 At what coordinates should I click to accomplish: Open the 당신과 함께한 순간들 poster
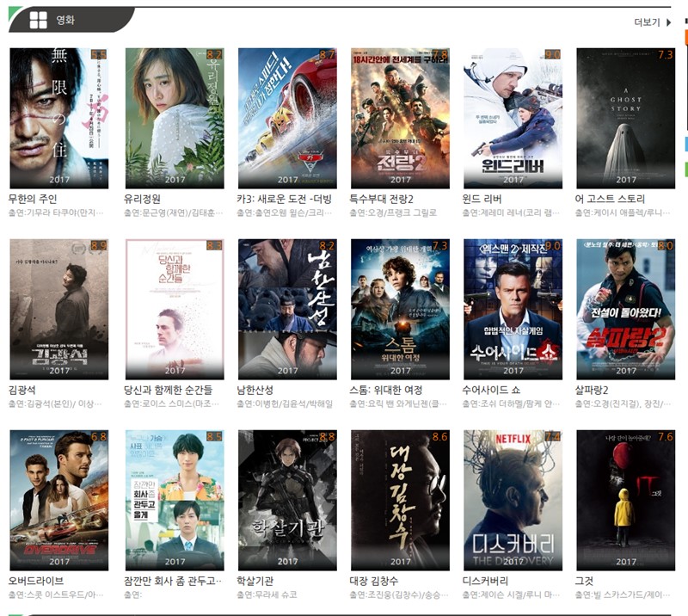(175, 309)
